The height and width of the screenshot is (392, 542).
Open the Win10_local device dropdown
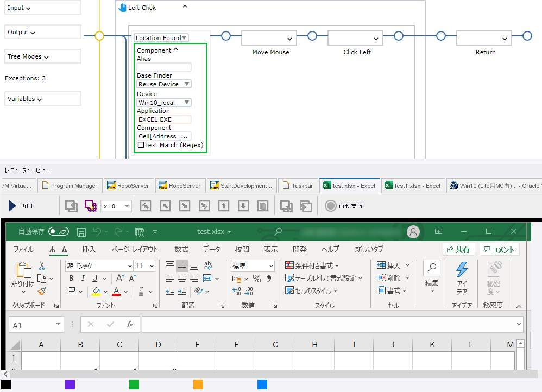[164, 102]
